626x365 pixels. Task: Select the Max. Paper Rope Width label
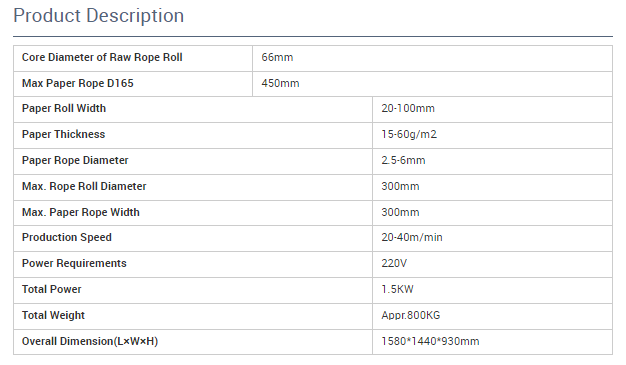tap(81, 212)
